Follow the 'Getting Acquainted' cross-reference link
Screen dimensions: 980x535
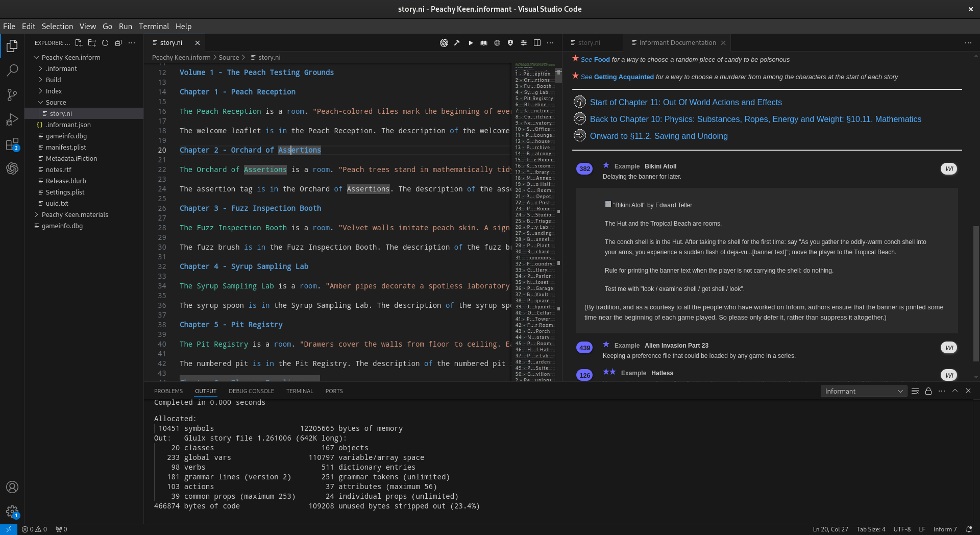pyautogui.click(x=624, y=77)
